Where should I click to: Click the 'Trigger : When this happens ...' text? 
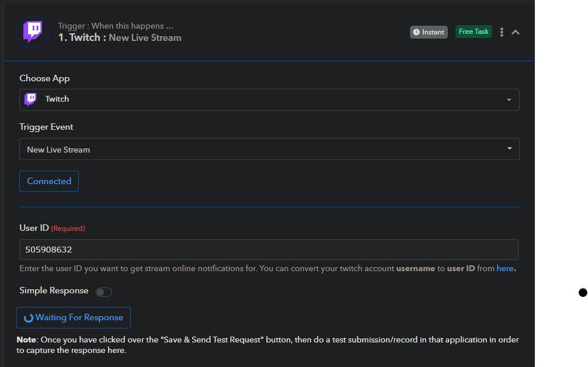(x=116, y=26)
